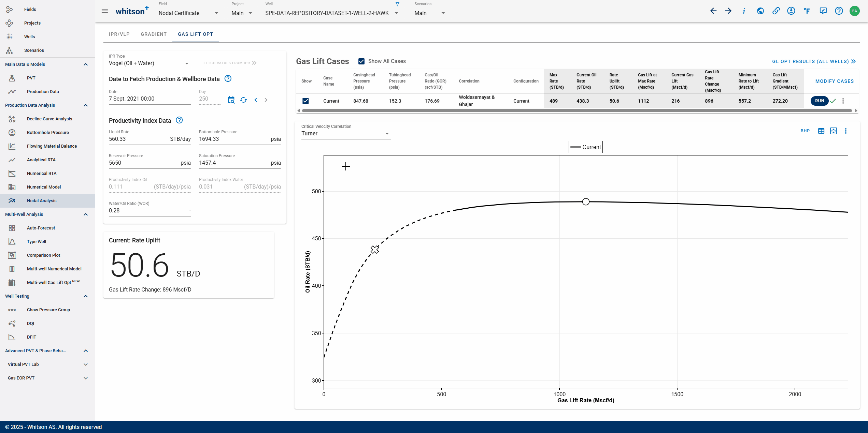Collapse Main Data & Models section
The image size is (868, 433).
coord(86,64)
